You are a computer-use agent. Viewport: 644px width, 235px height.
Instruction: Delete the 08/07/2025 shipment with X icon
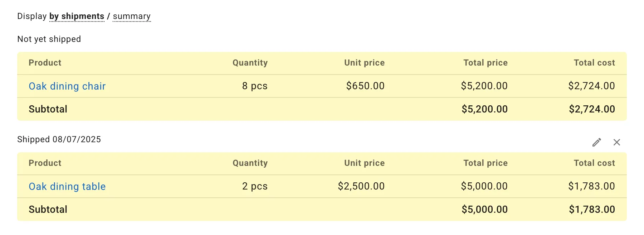point(616,142)
